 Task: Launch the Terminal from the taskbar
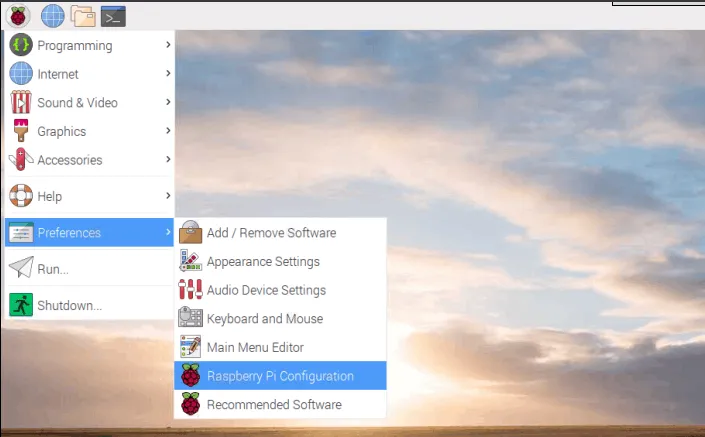(113, 15)
